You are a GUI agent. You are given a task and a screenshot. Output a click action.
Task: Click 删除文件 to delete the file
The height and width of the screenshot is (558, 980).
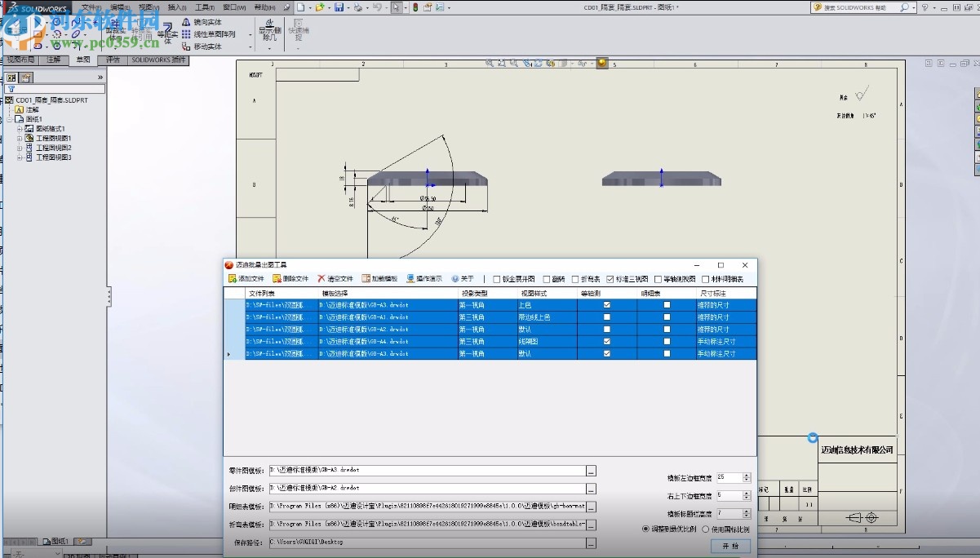pos(290,279)
